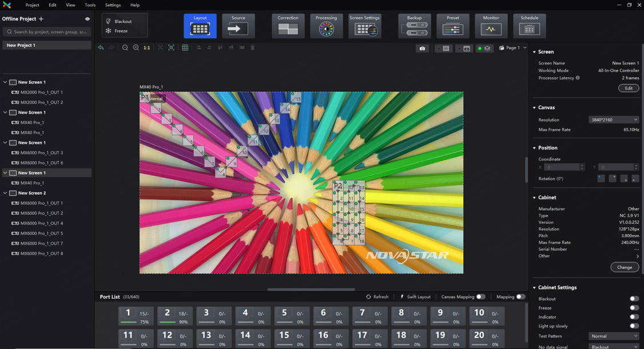Viewport: 644px width, 349px height.
Task: Open the Backup module
Action: coord(415,26)
